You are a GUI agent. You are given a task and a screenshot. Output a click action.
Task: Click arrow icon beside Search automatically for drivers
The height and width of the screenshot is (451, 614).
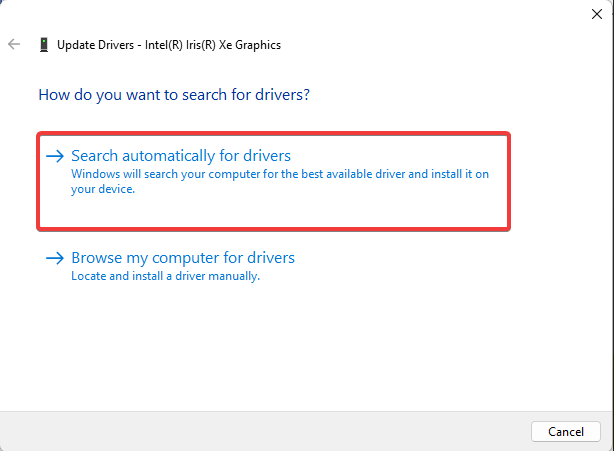(55, 156)
